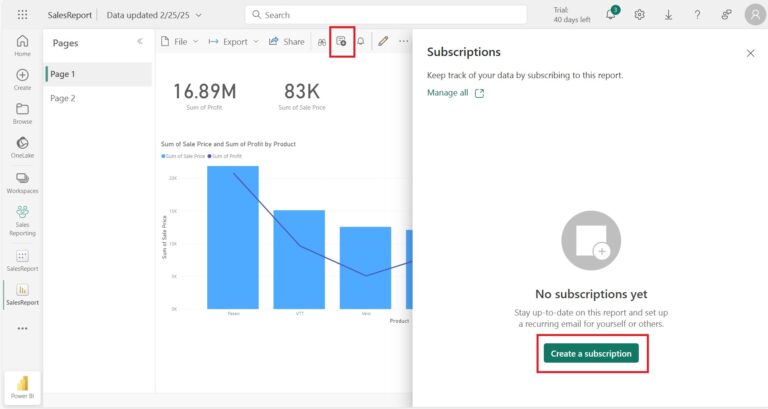This screenshot has height=409, width=768.
Task: Click the Share button
Action: pyautogui.click(x=287, y=42)
